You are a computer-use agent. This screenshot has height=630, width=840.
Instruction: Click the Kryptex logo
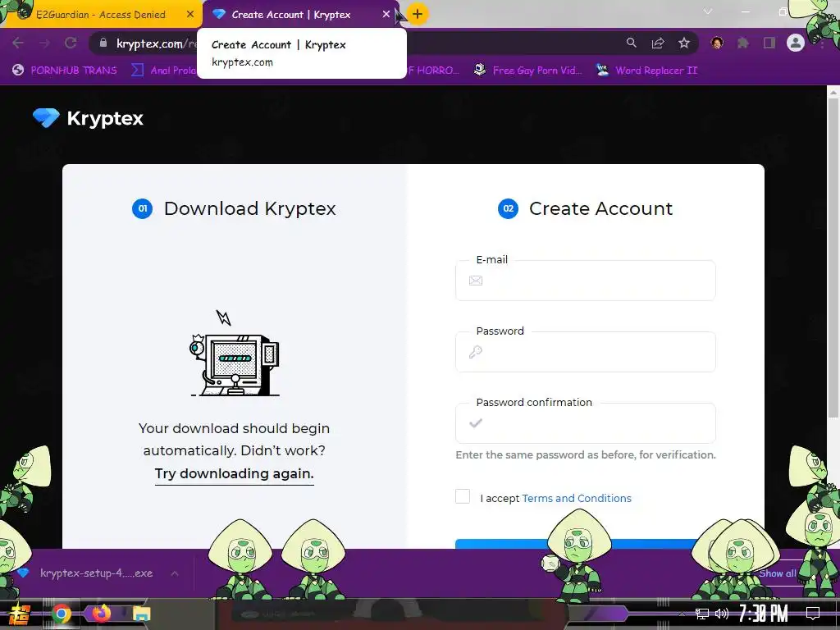coord(88,118)
